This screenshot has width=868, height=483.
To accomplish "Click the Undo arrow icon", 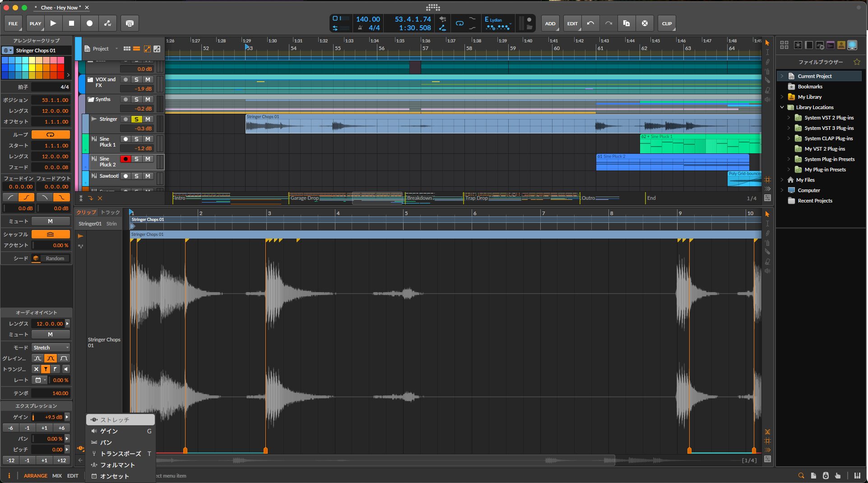I will (590, 23).
